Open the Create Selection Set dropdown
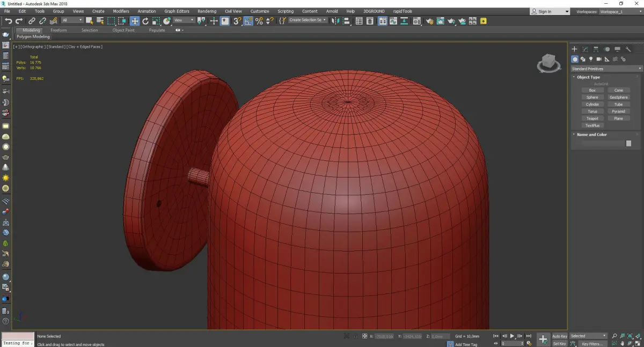644x347 pixels. 308,20
